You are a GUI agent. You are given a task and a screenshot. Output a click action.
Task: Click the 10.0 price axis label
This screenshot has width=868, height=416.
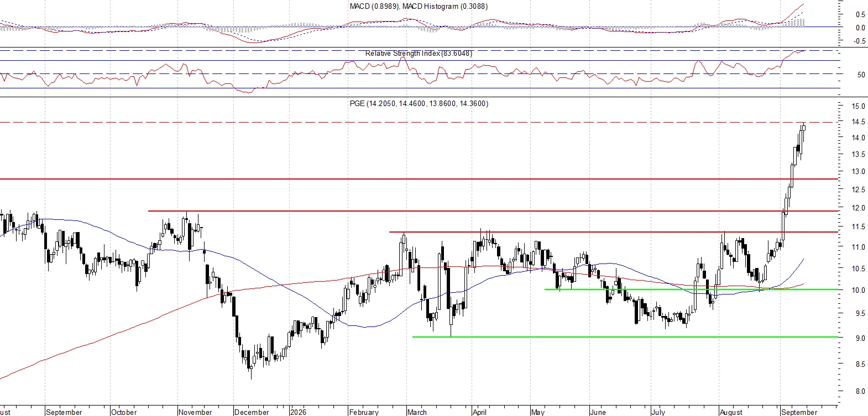[x=859, y=290]
